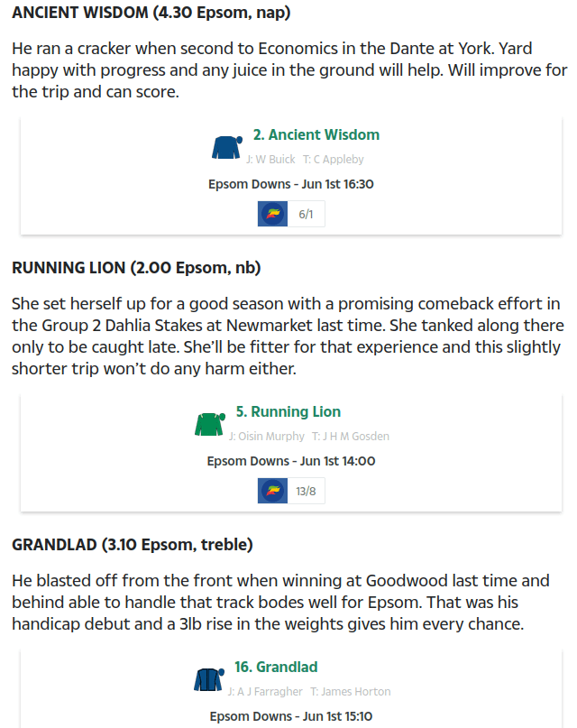Click Running Lion's green jockey silk icon

[x=210, y=424]
